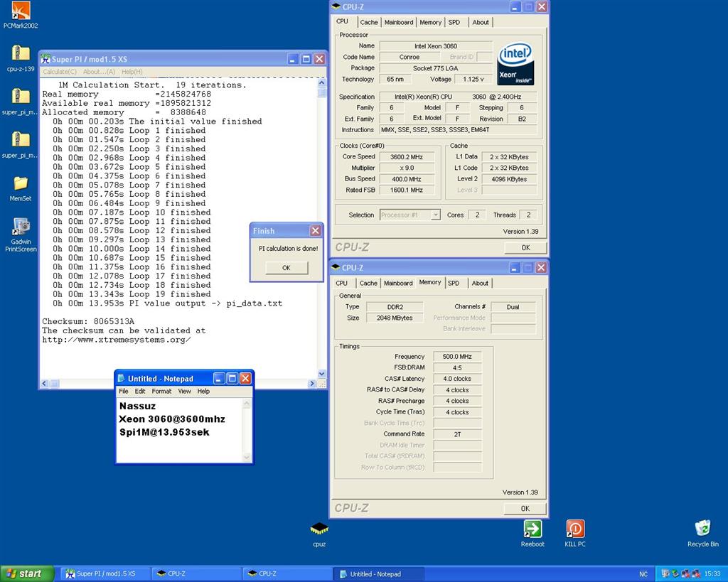Open Help(H) menu in Super PI
This screenshot has width=728, height=582.
click(x=132, y=72)
